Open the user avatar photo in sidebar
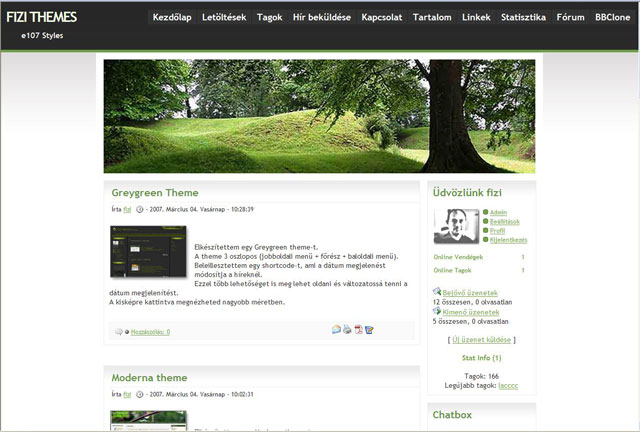 [x=456, y=226]
